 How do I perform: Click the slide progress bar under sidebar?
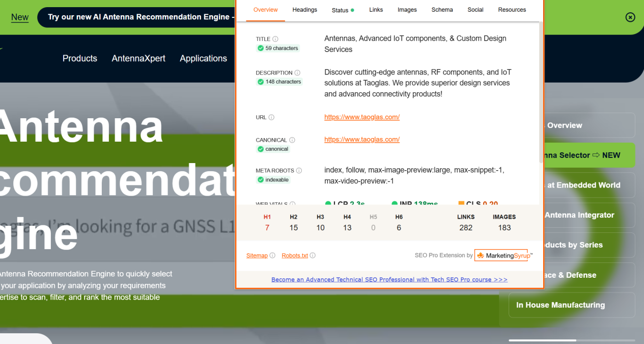coord(572,340)
